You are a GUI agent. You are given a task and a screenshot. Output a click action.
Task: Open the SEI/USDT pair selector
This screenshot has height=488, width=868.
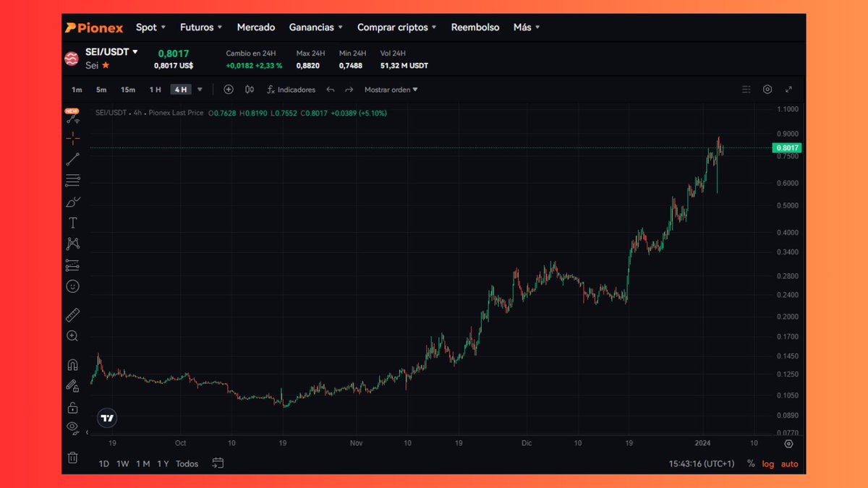pos(111,52)
